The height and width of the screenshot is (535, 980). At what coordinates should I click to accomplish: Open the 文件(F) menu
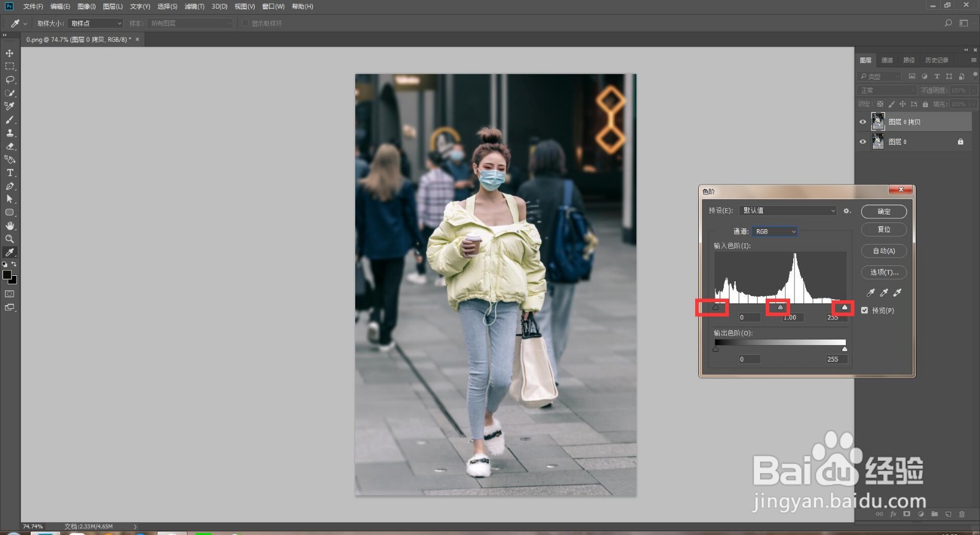pos(33,6)
